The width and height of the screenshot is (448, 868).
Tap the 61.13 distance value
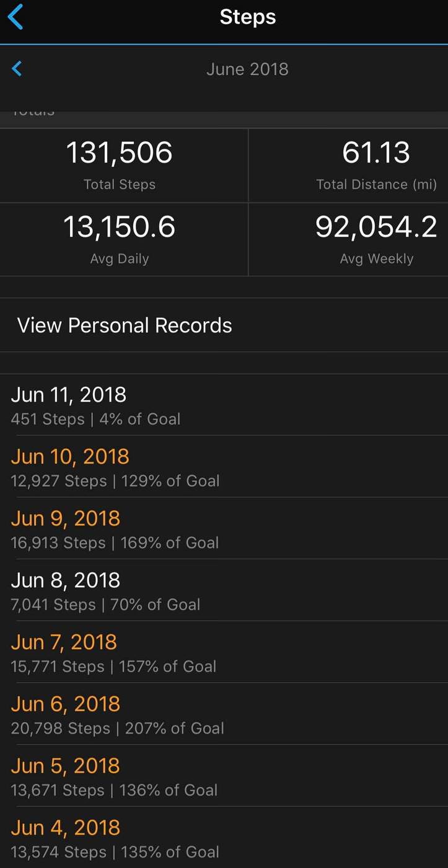coord(376,153)
